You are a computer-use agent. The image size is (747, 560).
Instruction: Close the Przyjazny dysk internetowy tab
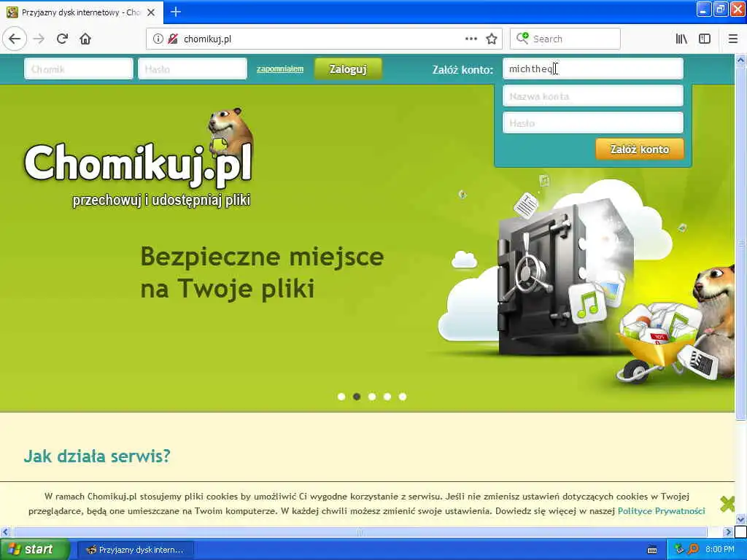[x=151, y=12]
